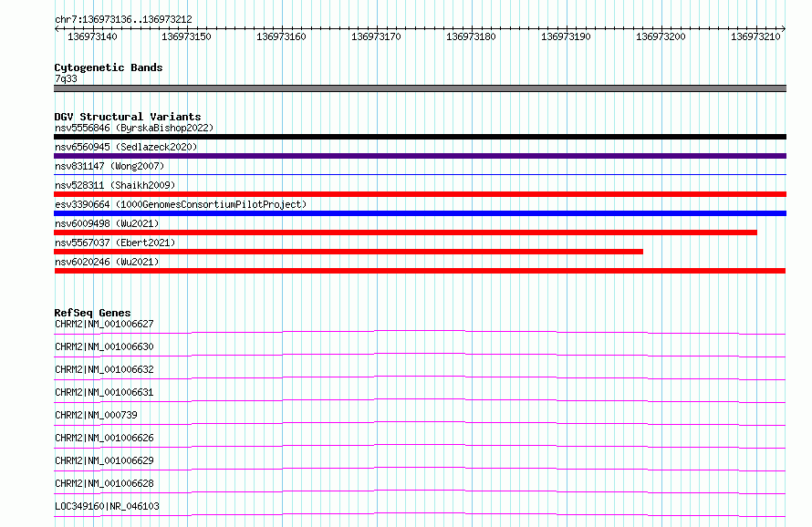Screen dimensions: 812x527
Task: Select CHRM2|NM_000739 transcript label
Action: pyautogui.click(x=96, y=415)
